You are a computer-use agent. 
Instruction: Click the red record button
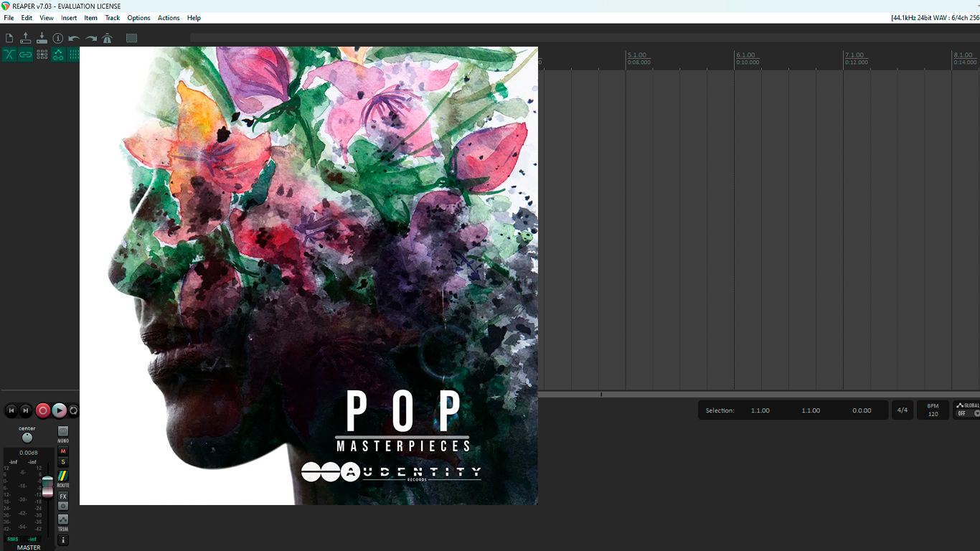[x=43, y=410]
